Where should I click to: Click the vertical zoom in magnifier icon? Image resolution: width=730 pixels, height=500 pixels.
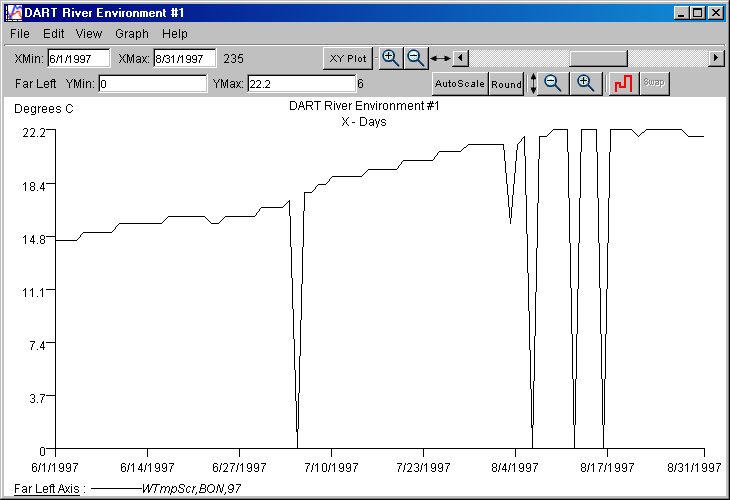click(587, 84)
